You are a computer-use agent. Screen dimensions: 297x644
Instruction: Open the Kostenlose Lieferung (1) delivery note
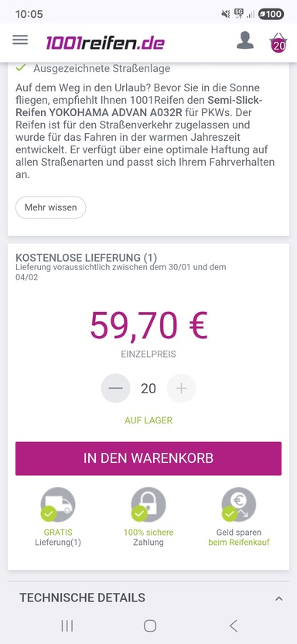point(86,258)
